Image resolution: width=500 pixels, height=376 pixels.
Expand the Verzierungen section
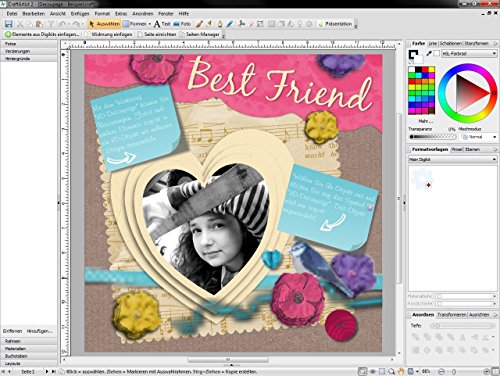point(29,51)
